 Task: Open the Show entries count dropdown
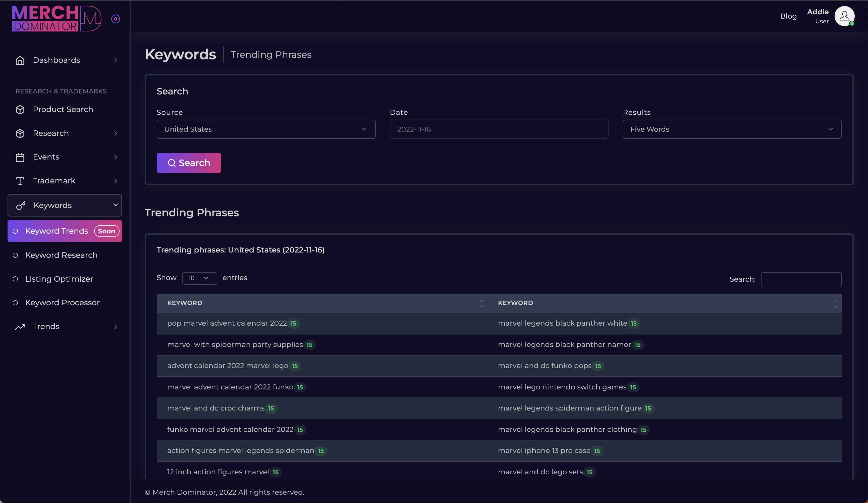click(x=199, y=278)
